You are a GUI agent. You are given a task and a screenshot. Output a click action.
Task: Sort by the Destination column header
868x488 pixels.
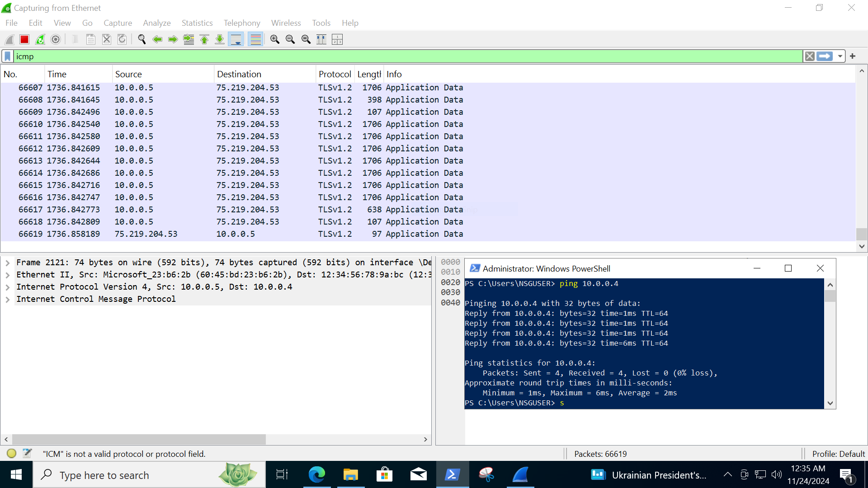[x=264, y=74]
